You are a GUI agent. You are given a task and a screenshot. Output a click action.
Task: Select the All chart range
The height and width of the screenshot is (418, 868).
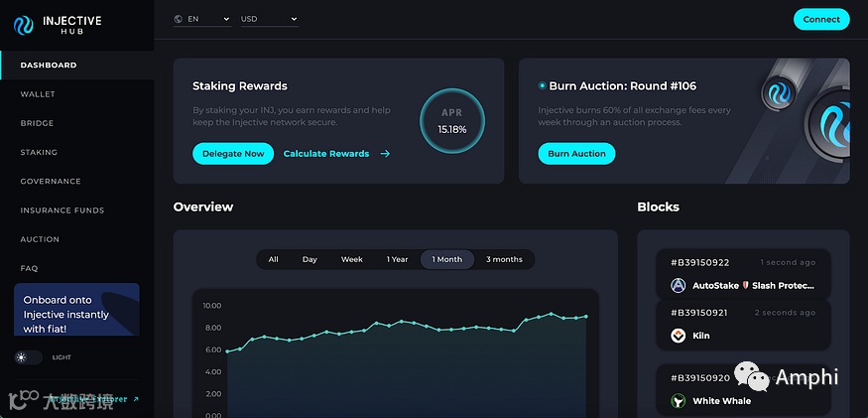pos(274,259)
